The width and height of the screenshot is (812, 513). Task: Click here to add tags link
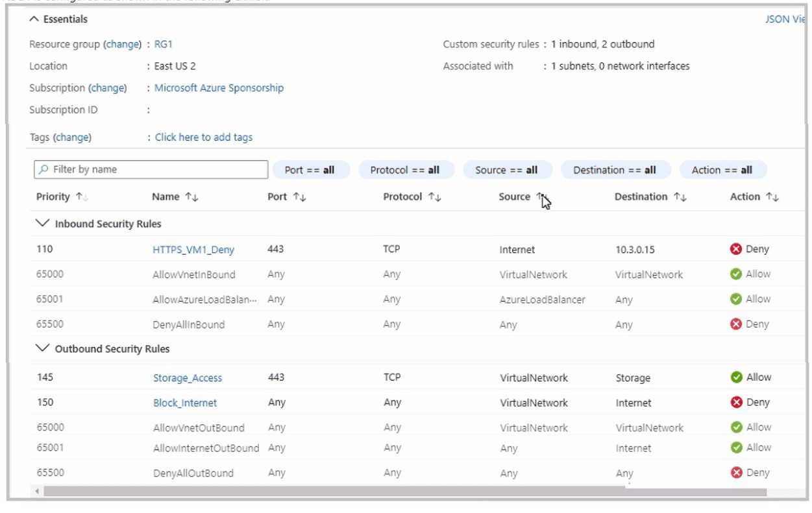point(204,137)
